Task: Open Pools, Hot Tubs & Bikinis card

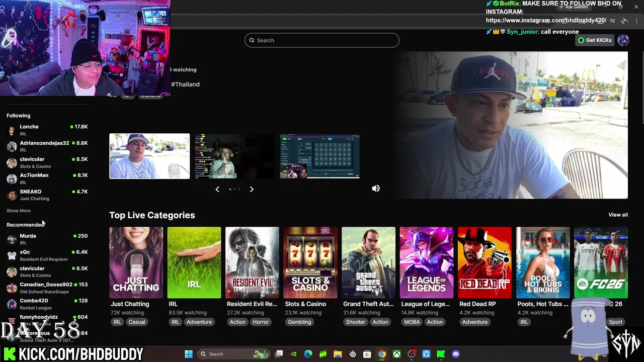Action: pos(543,262)
